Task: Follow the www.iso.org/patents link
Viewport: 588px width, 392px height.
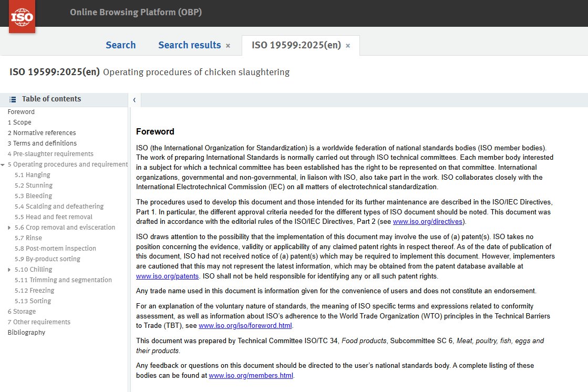Action: (x=167, y=276)
